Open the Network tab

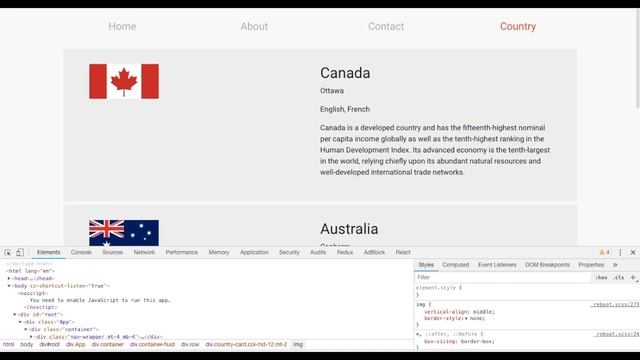point(144,252)
